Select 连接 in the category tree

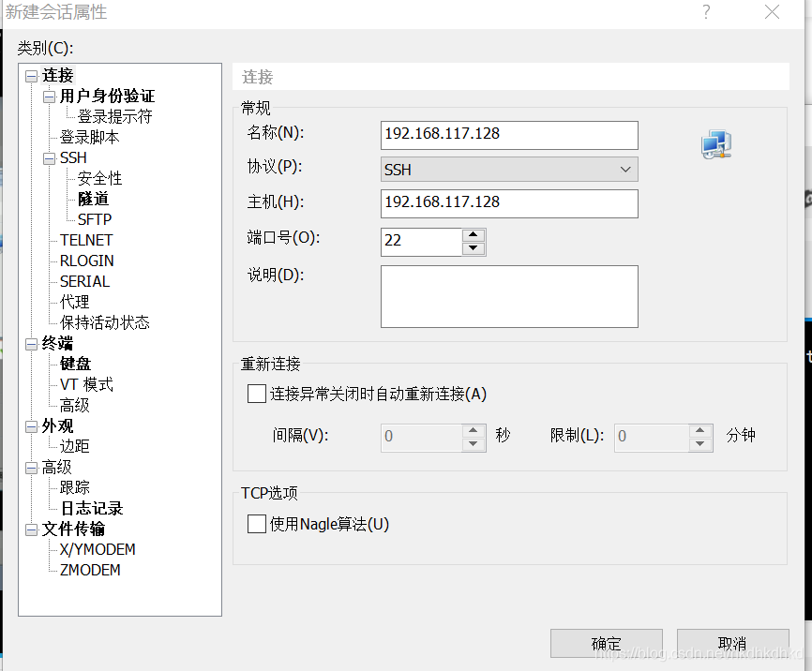tap(58, 76)
